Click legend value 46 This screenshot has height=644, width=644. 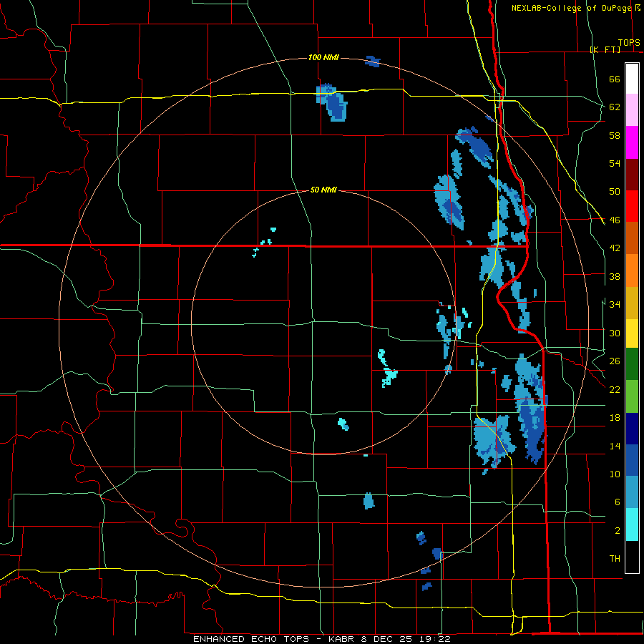pos(615,220)
